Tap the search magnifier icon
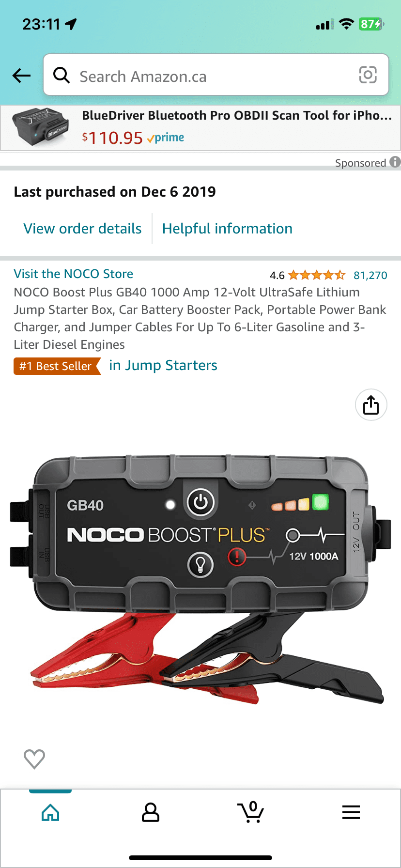The width and height of the screenshot is (401, 868). pos(62,75)
